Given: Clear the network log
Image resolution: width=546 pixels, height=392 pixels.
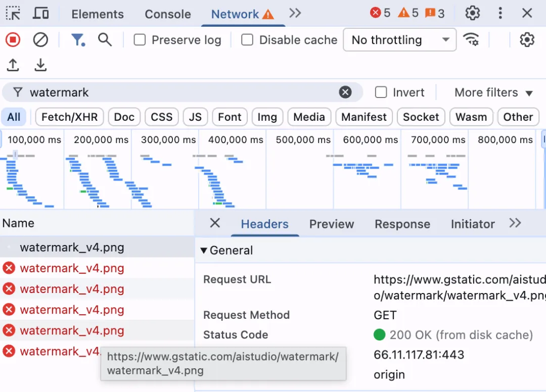Looking at the screenshot, I should coord(40,39).
